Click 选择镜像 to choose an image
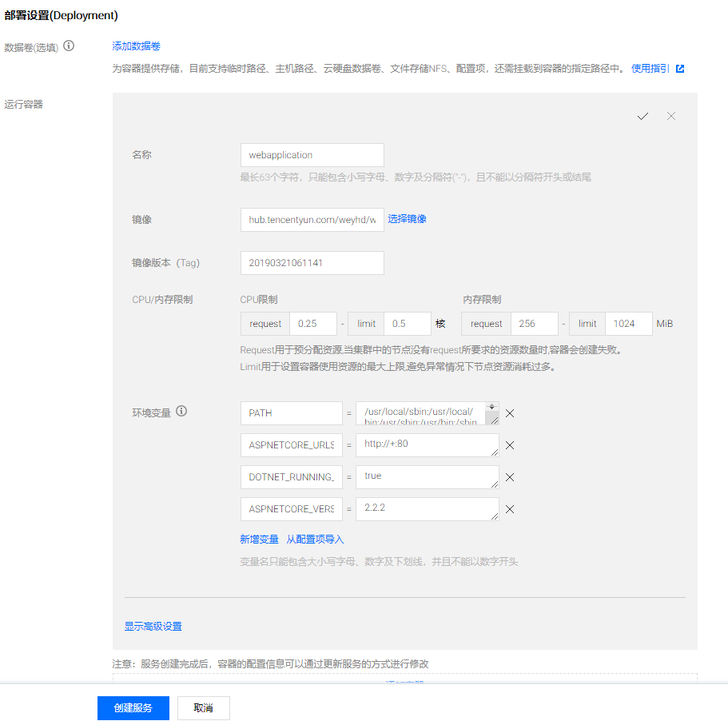The width and height of the screenshot is (728, 725). tap(408, 219)
